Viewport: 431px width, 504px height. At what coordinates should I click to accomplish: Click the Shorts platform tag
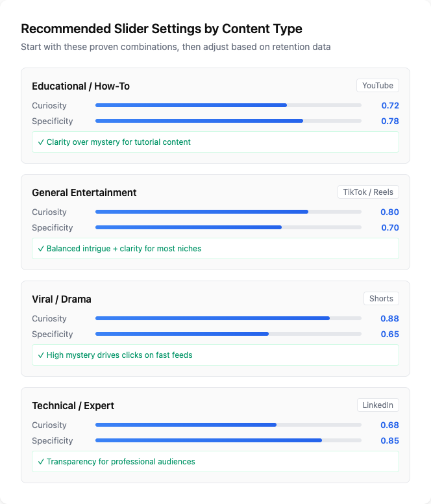381,299
